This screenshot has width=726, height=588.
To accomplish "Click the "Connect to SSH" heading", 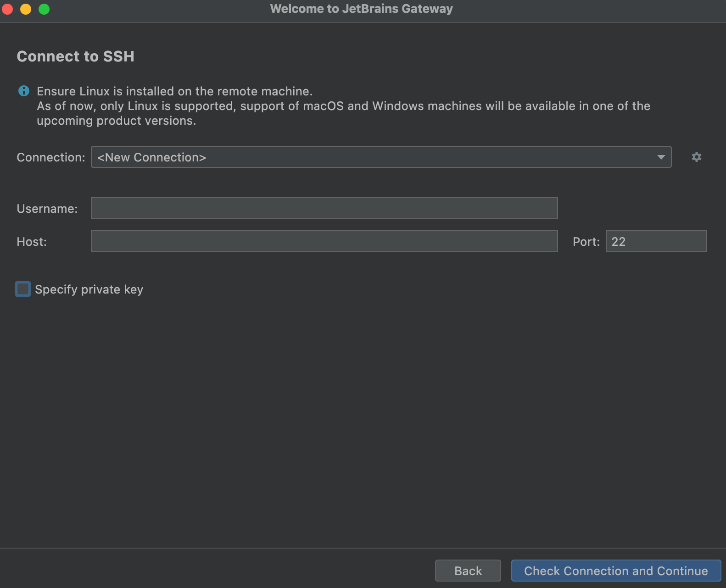I will [x=76, y=56].
